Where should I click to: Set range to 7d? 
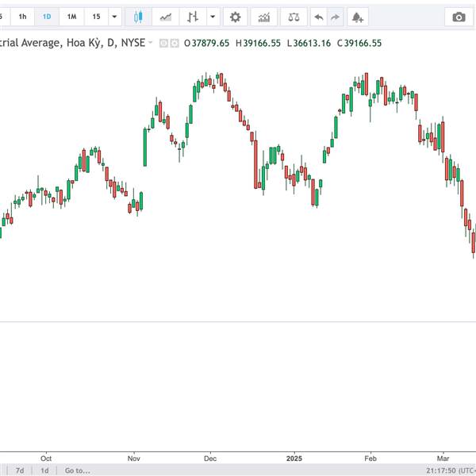click(20, 470)
